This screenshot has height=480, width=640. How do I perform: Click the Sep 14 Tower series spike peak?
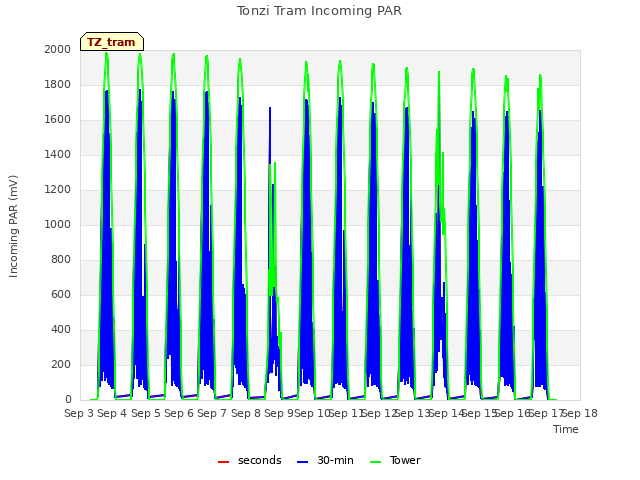439,72
